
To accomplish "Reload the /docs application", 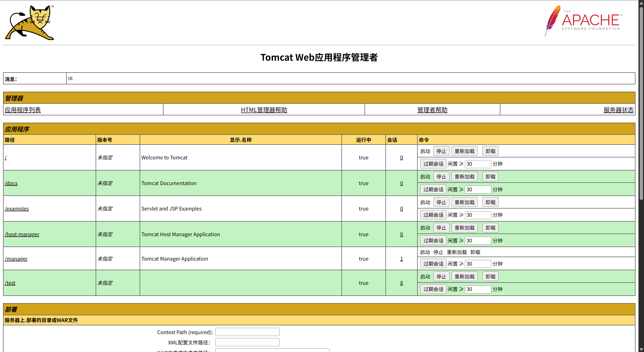I will [464, 177].
